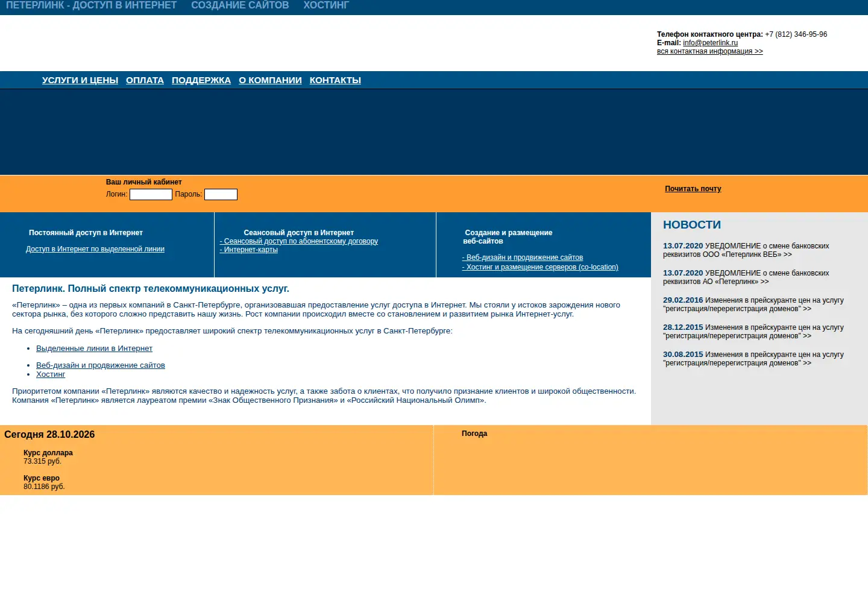Go to О КОМПАНИИ menu item
The width and height of the screenshot is (868, 603).
[x=270, y=80]
